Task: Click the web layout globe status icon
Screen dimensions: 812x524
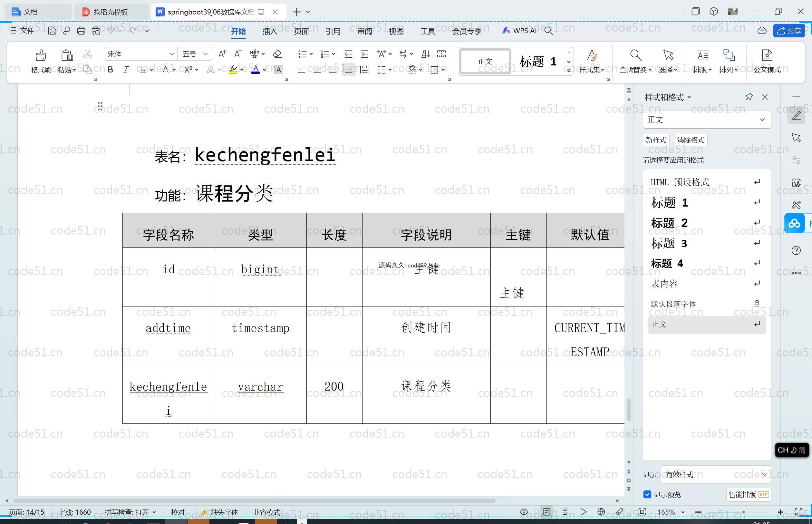Action: click(x=601, y=512)
